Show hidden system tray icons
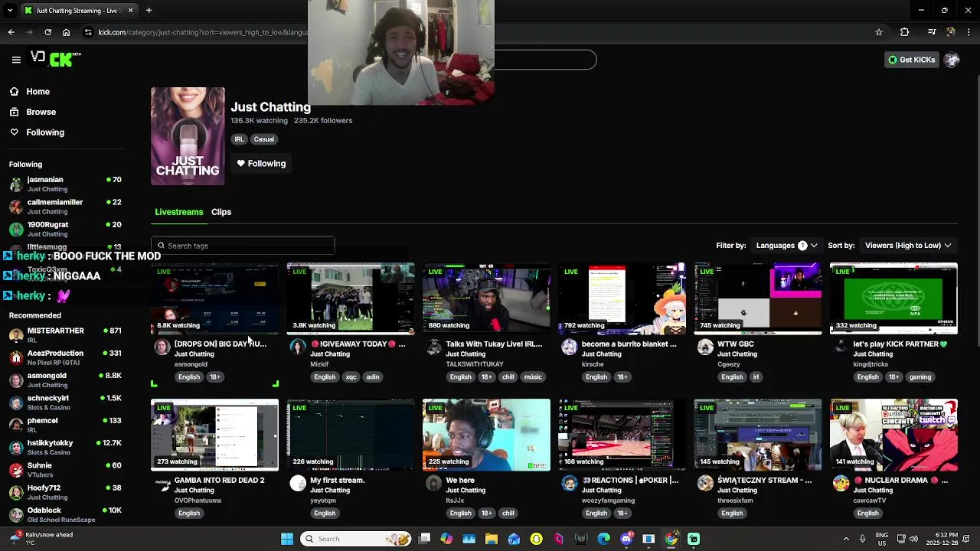The width and height of the screenshot is (980, 551). [846, 539]
